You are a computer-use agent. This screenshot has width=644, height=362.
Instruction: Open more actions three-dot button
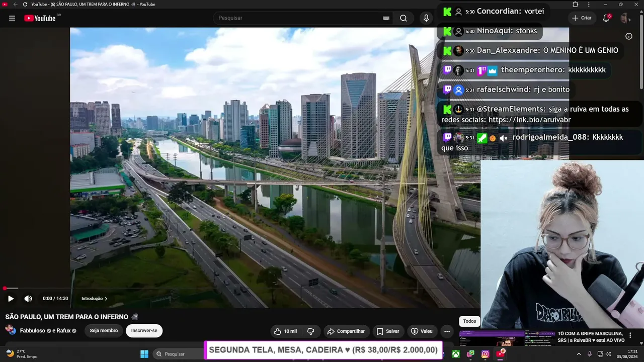[x=447, y=331]
